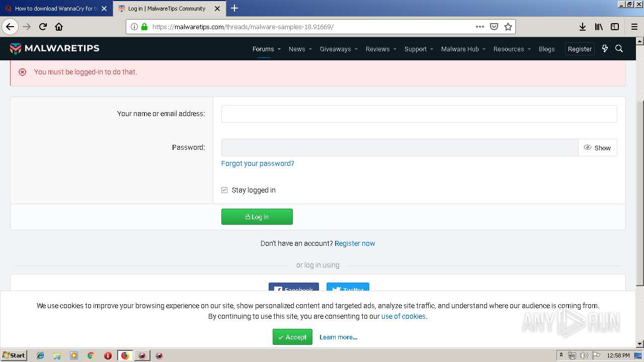Expand the Support dropdown arrow
644x362 pixels.
432,49
